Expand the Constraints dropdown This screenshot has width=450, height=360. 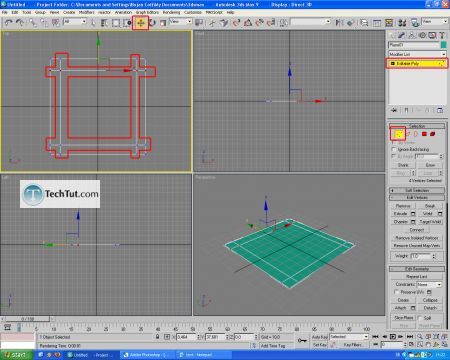tap(429, 285)
